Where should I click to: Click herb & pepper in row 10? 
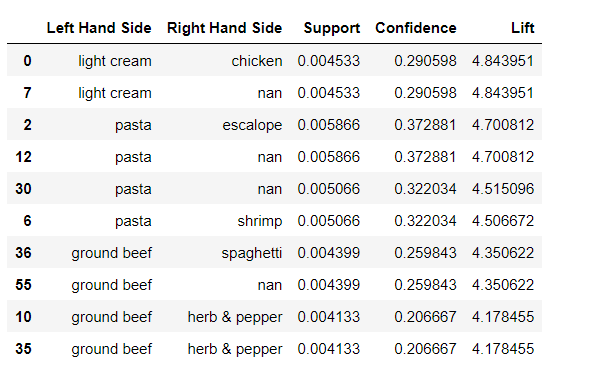235,317
